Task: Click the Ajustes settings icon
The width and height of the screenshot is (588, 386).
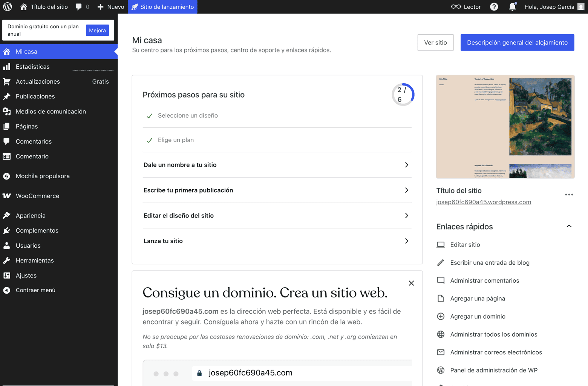Action: (x=7, y=276)
